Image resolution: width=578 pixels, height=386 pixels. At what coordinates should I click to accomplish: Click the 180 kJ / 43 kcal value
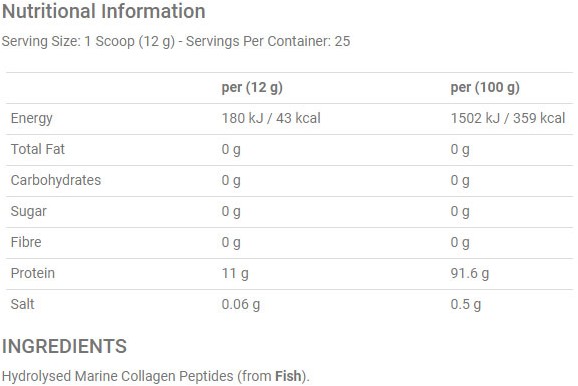pyautogui.click(x=271, y=118)
